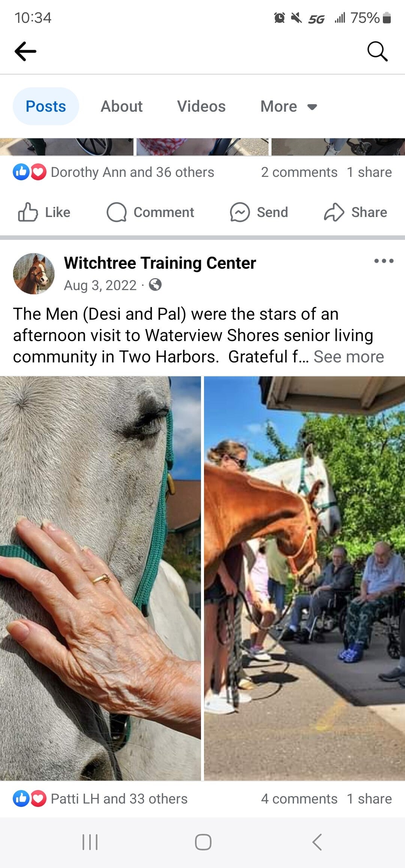Open the three-dot post options menu
The height and width of the screenshot is (868, 405).
(x=384, y=261)
